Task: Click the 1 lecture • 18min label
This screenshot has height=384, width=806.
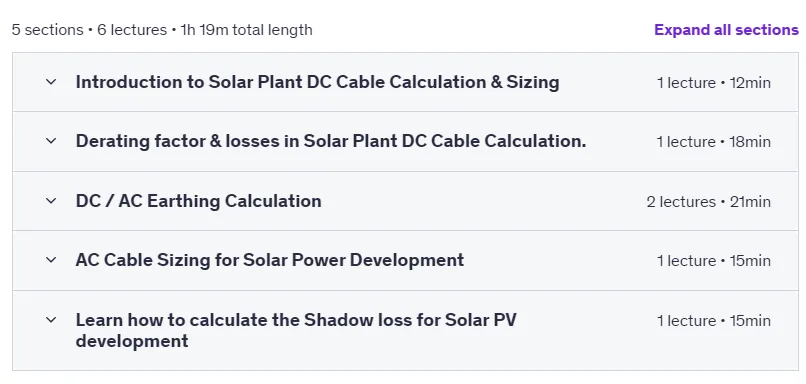Action: [713, 141]
